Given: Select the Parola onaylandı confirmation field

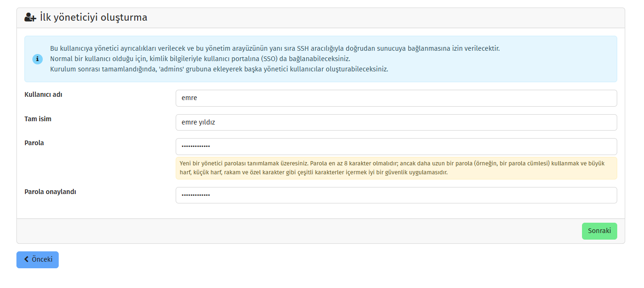Looking at the screenshot, I should (x=396, y=195).
